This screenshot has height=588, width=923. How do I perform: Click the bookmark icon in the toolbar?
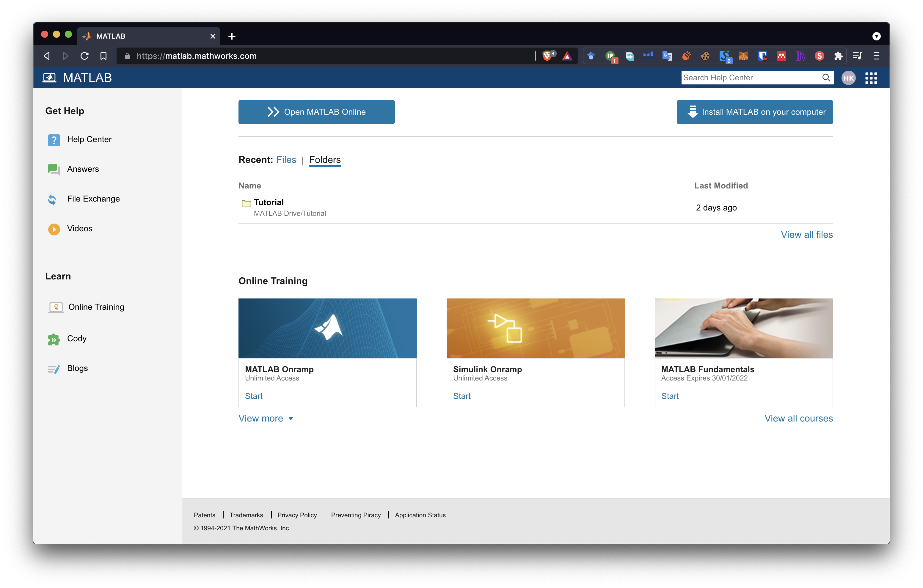click(103, 56)
